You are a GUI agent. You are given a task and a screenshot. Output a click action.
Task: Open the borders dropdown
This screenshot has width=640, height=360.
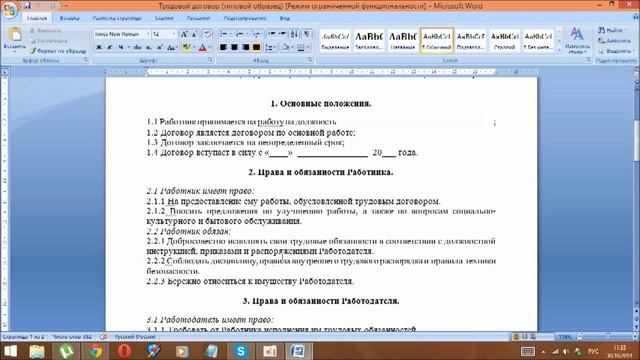click(x=303, y=48)
